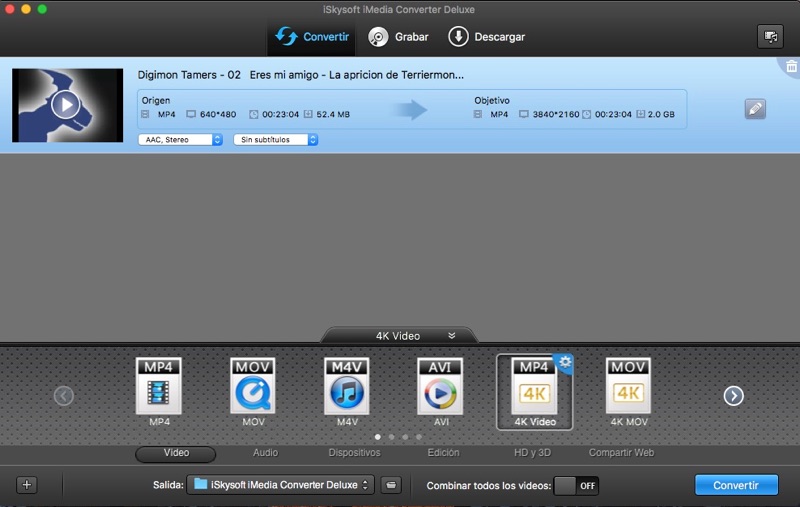The width and height of the screenshot is (800, 507).
Task: Toggle Combinar todos los videos switch
Action: 576,486
